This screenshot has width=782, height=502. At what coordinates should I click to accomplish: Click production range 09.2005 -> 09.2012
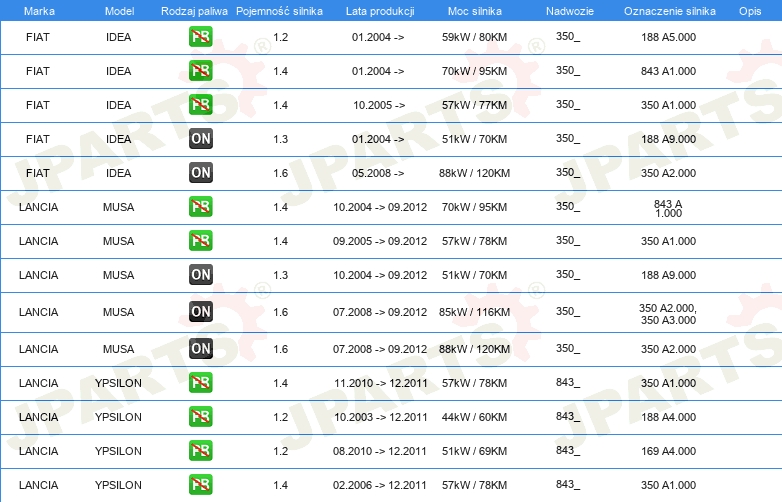[380, 241]
